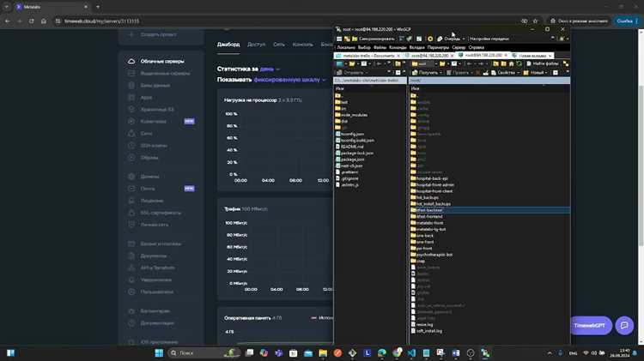Click the browser reload icon
644x361 pixels.
31,21
